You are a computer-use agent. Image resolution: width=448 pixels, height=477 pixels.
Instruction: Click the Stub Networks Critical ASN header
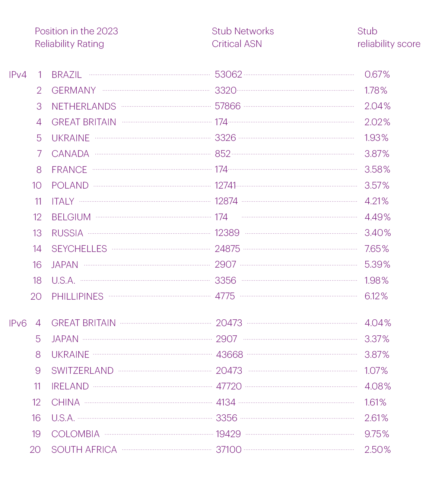[x=243, y=38]
